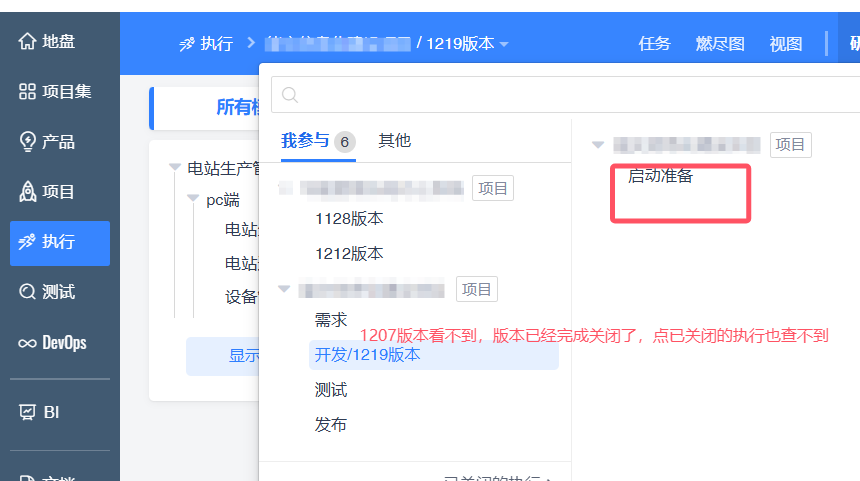Open the 地盘 sidebar menu
Image resolution: width=860 pixels, height=481 pixels.
point(60,41)
